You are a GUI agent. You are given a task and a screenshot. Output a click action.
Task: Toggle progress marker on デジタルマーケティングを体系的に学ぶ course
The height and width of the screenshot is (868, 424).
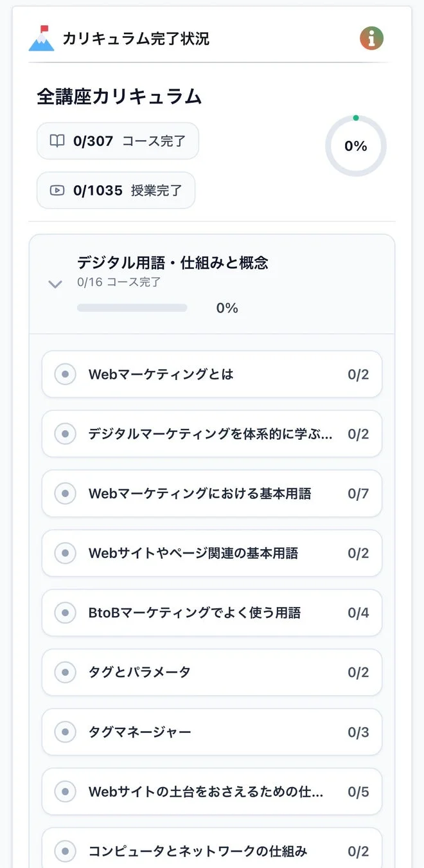pos(64,434)
